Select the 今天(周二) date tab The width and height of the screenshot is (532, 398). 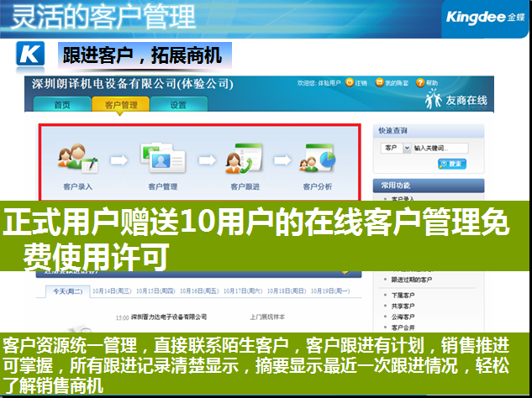point(67,291)
